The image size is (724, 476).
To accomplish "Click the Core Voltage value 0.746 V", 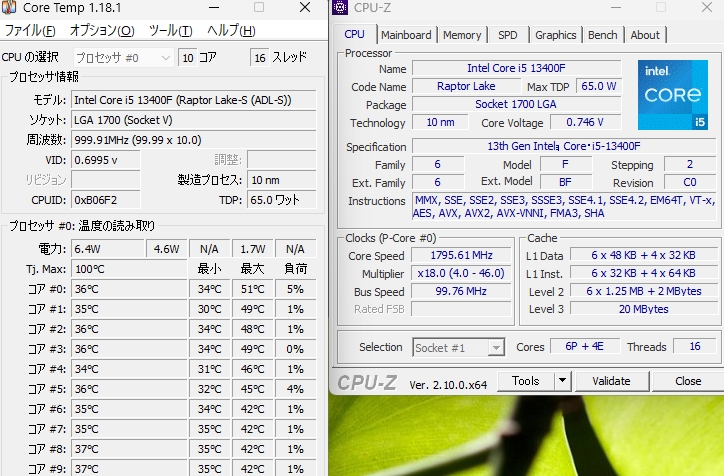I will (585, 122).
